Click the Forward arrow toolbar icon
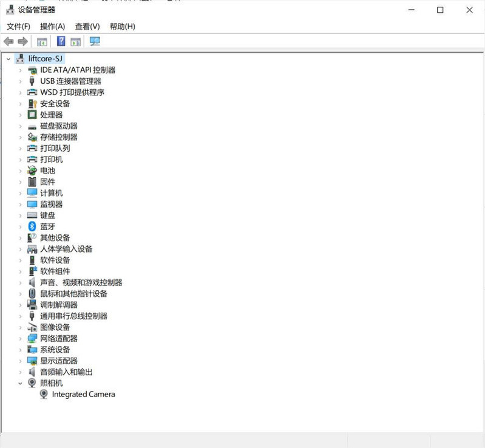The width and height of the screenshot is (485, 448). (22, 41)
